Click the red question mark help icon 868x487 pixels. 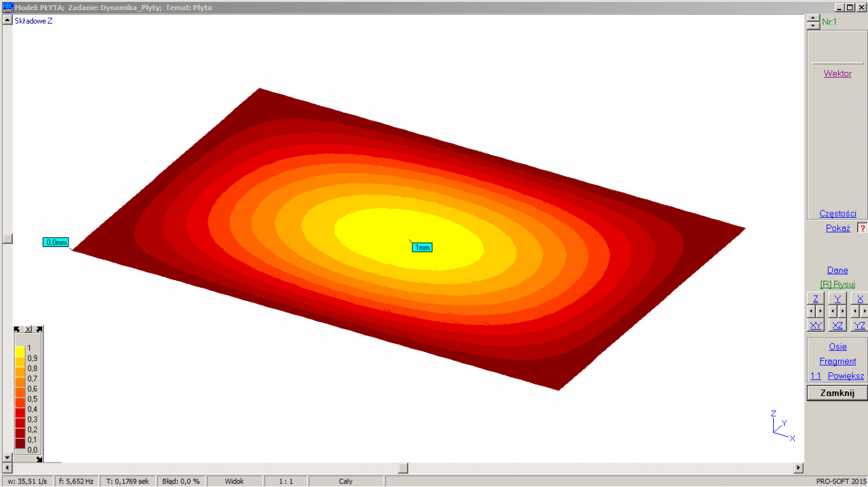pyautogui.click(x=862, y=228)
